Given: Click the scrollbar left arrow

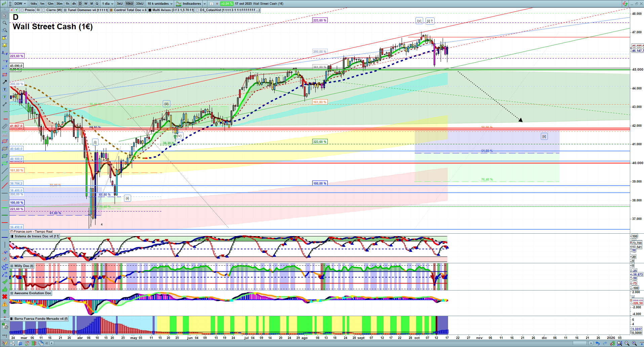Looking at the screenshot, I should click(51, 343).
